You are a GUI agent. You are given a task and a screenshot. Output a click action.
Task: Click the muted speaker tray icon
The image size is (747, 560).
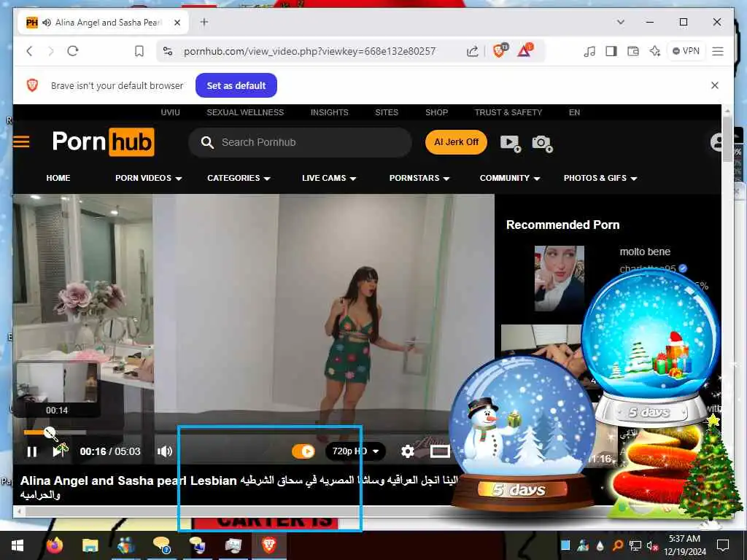[651, 545]
